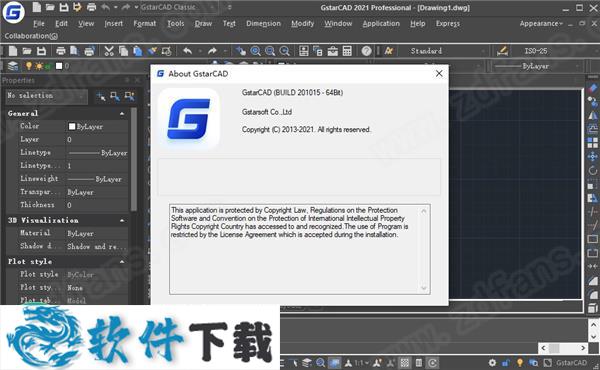The width and height of the screenshot is (600, 370).
Task: Click the Move tool in right toolbar
Action: [x=592, y=156]
